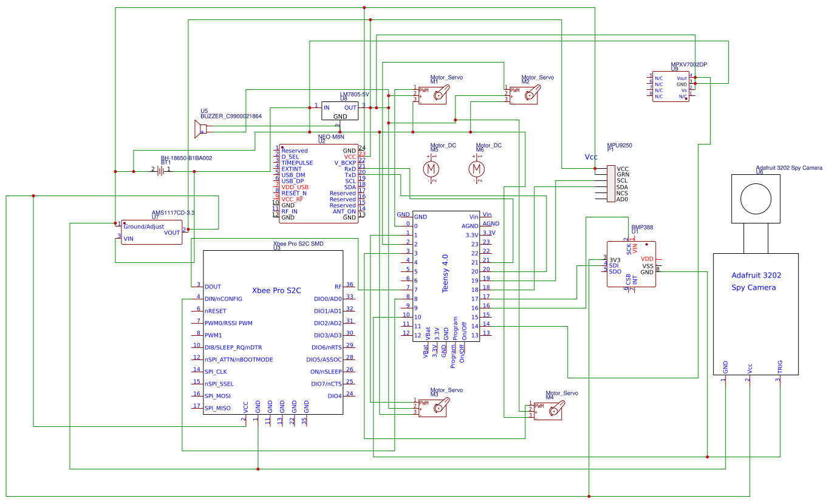829x504 pixels.
Task: Select the ON/nSLEEP pin label
Action: click(x=326, y=372)
